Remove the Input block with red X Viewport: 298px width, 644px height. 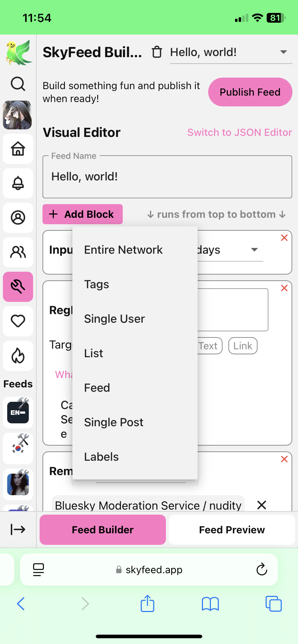(x=284, y=238)
